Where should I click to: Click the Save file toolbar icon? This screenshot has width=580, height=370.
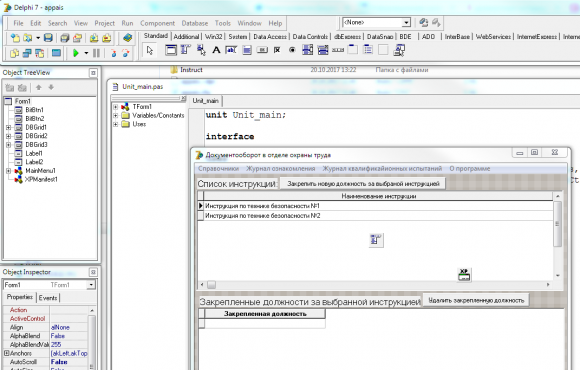(48, 38)
